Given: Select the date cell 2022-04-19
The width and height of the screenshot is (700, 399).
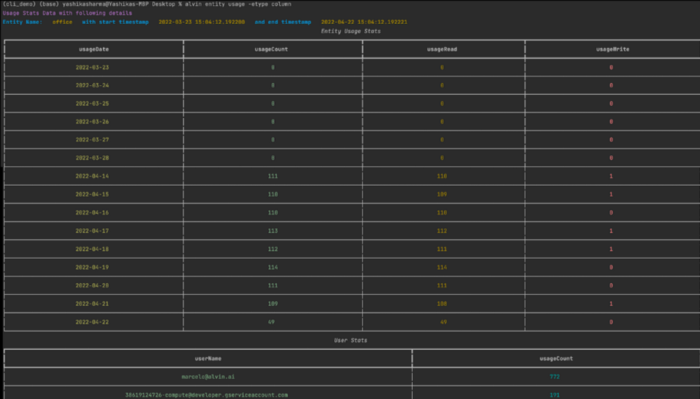Looking at the screenshot, I should [92, 268].
